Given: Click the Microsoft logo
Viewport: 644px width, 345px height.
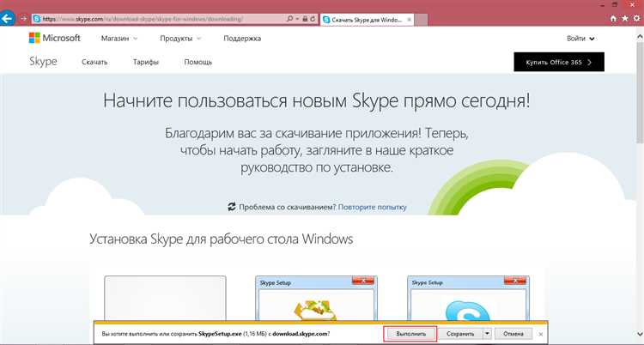Looking at the screenshot, I should pyautogui.click(x=55, y=39).
